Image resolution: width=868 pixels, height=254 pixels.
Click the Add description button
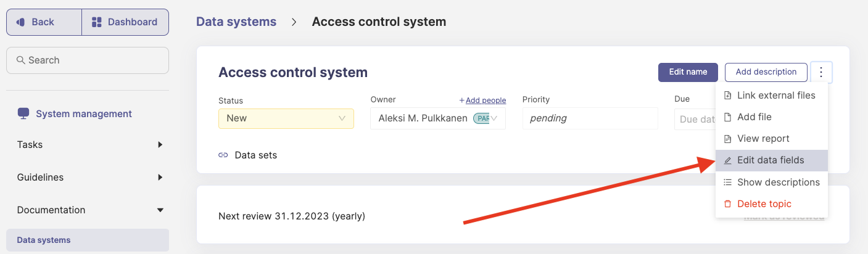click(766, 72)
